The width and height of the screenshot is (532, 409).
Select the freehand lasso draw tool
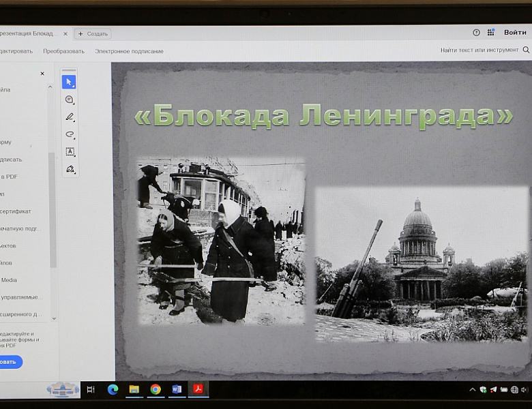point(70,134)
